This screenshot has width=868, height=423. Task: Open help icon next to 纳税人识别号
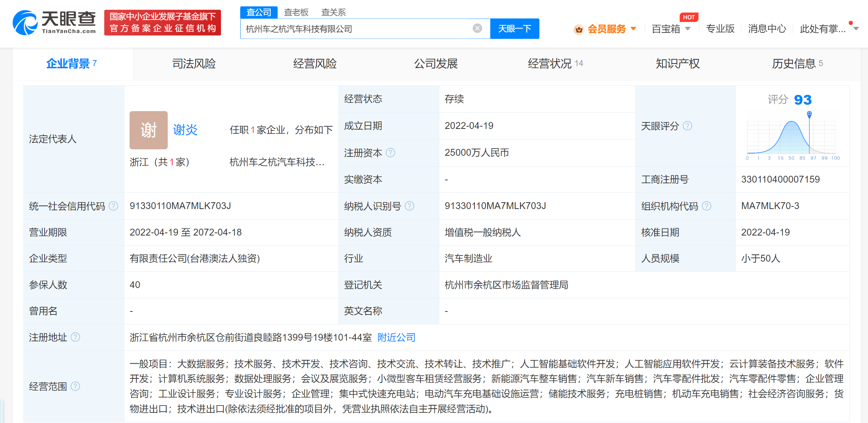[x=409, y=206]
